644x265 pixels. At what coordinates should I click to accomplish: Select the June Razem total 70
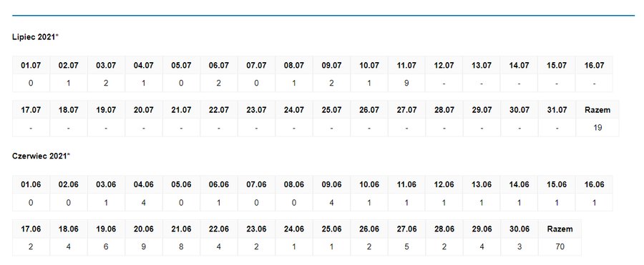pos(560,247)
